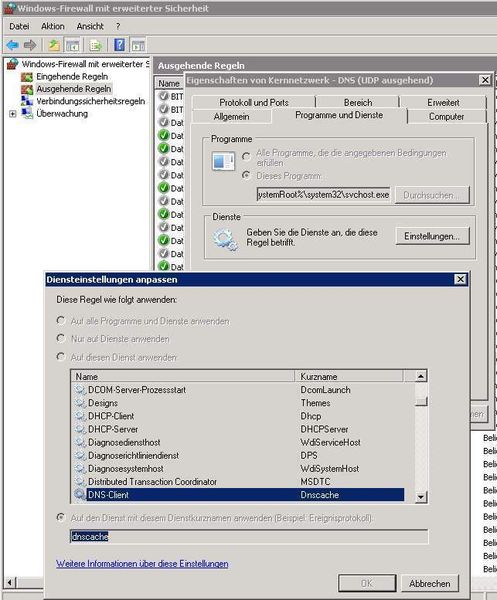The height and width of the screenshot is (600, 497).
Task: Switch to Protokoll und Ports tab
Action: pos(254,103)
